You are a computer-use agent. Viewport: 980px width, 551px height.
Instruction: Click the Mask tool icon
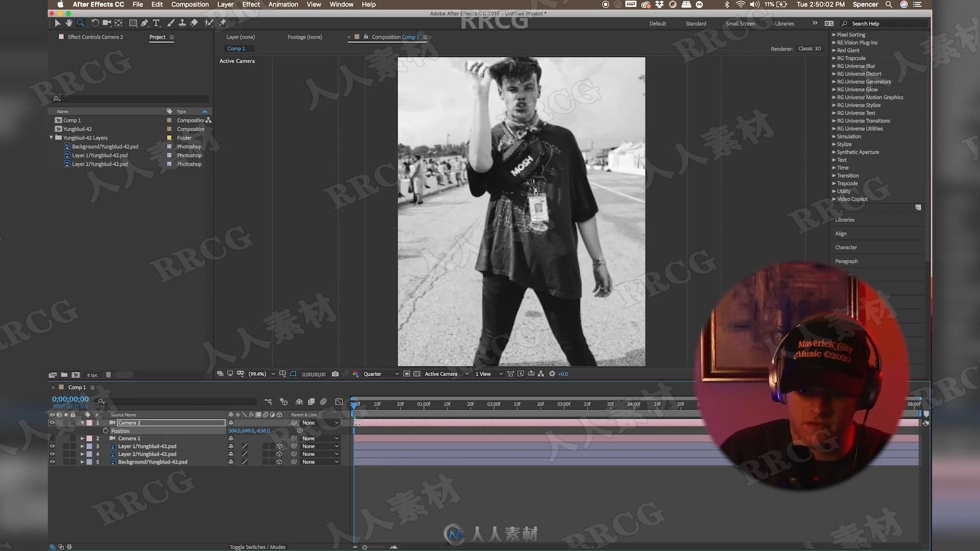coord(132,22)
